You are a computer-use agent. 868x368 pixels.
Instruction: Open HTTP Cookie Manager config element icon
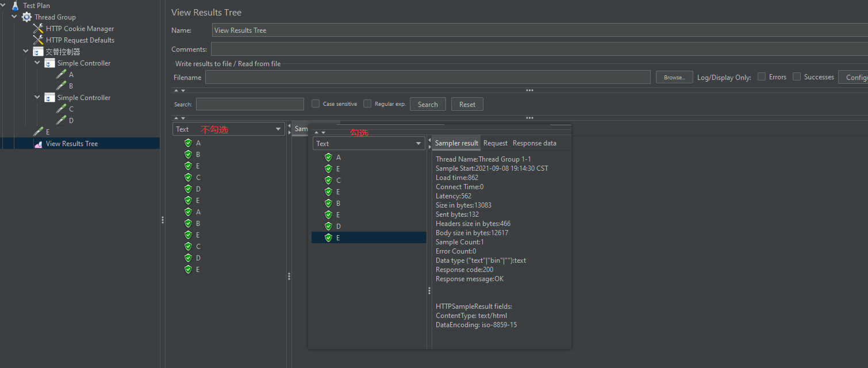tap(39, 28)
